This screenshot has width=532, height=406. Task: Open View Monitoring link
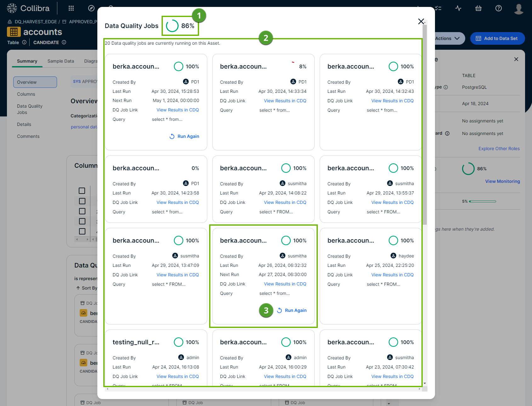(x=502, y=181)
